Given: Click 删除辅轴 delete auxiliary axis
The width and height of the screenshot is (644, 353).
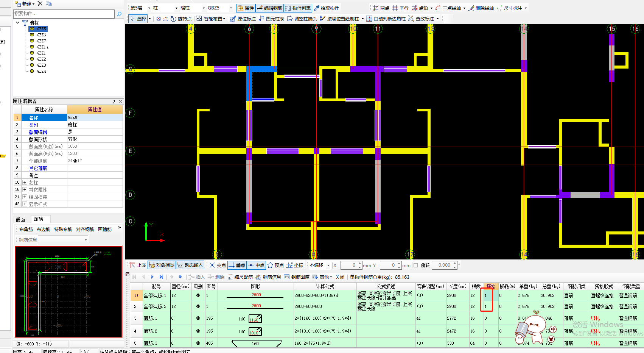Looking at the screenshot, I should (x=481, y=8).
